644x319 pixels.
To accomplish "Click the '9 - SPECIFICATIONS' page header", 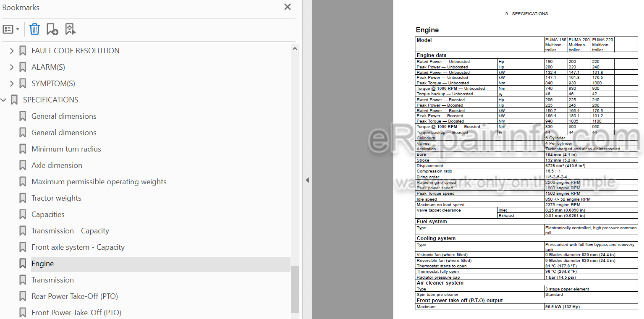I will [526, 13].
